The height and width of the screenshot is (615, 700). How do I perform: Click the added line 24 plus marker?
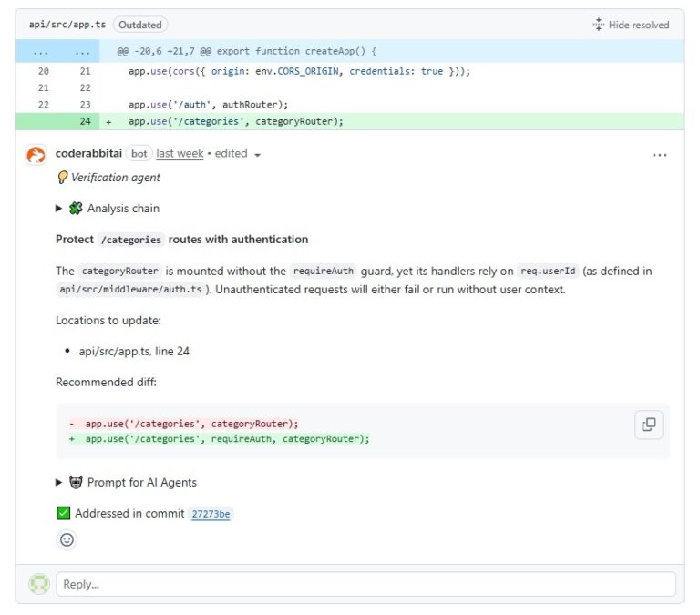click(108, 121)
